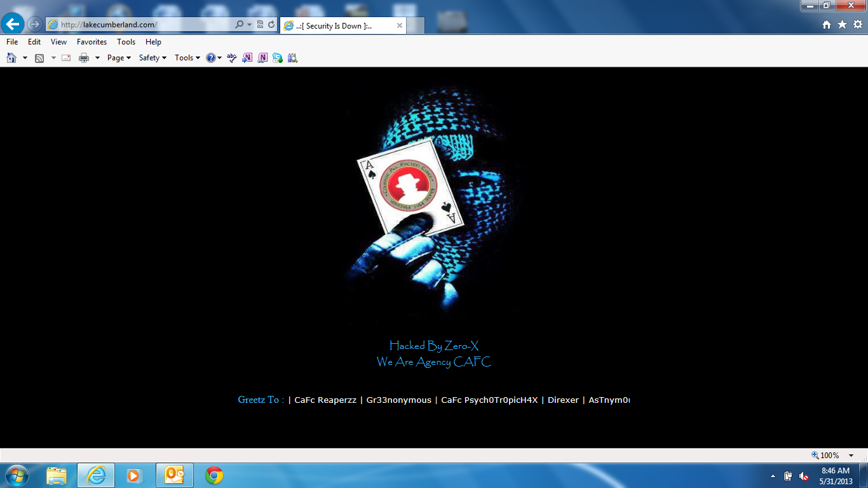
Task: Open the Windows Start menu
Action: (17, 475)
